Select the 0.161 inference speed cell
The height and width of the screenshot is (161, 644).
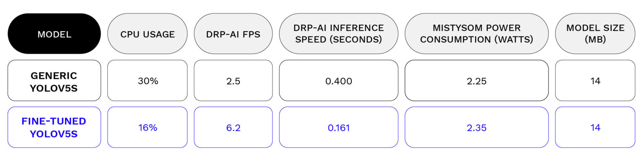point(338,127)
